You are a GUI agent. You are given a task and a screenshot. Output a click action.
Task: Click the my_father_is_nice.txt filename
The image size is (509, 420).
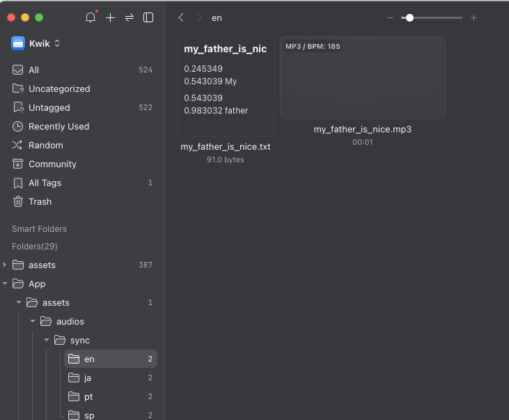[x=226, y=147]
